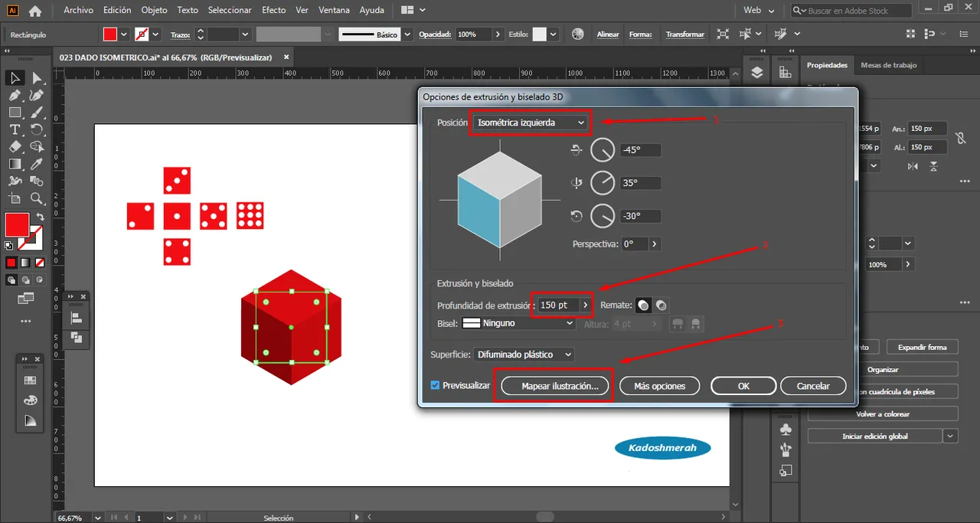Image resolution: width=980 pixels, height=523 pixels.
Task: Set color mode to solid Color
Action: (x=11, y=263)
